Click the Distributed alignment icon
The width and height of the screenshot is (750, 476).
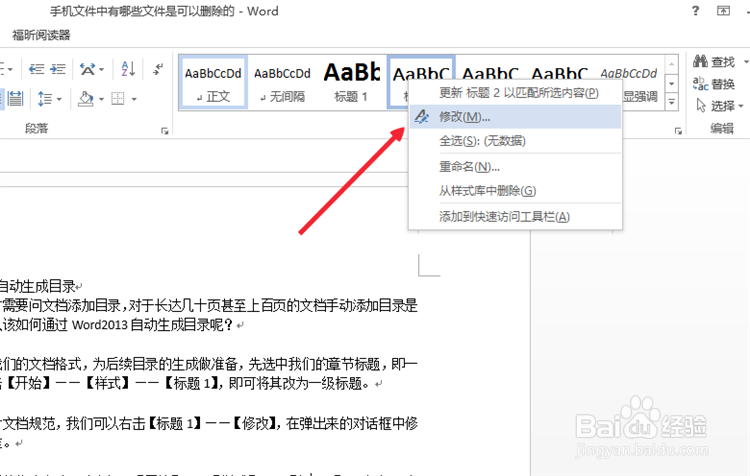click(x=15, y=99)
